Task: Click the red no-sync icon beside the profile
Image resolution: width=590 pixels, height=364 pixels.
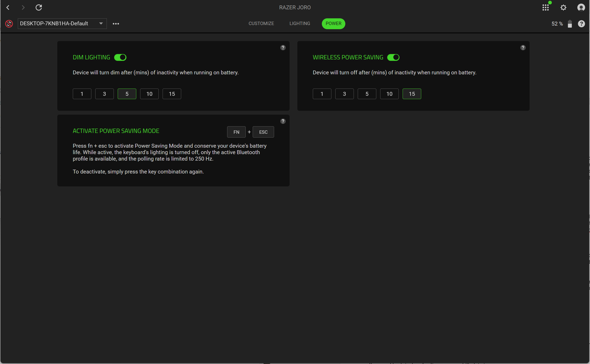Action: [9, 23]
